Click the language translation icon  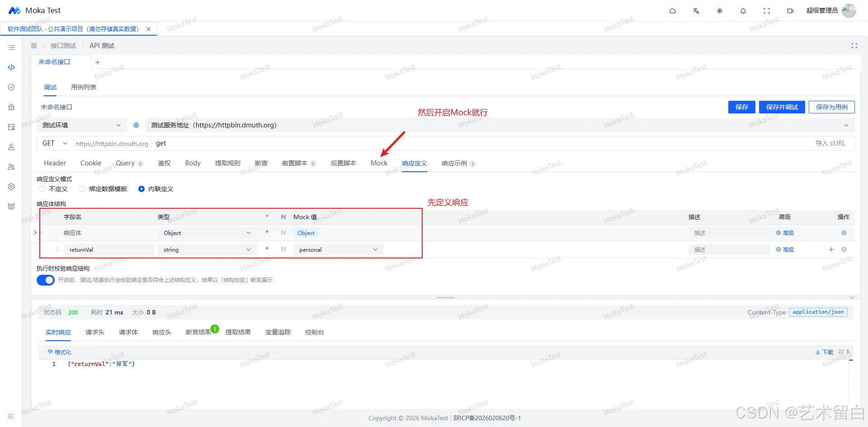(696, 11)
